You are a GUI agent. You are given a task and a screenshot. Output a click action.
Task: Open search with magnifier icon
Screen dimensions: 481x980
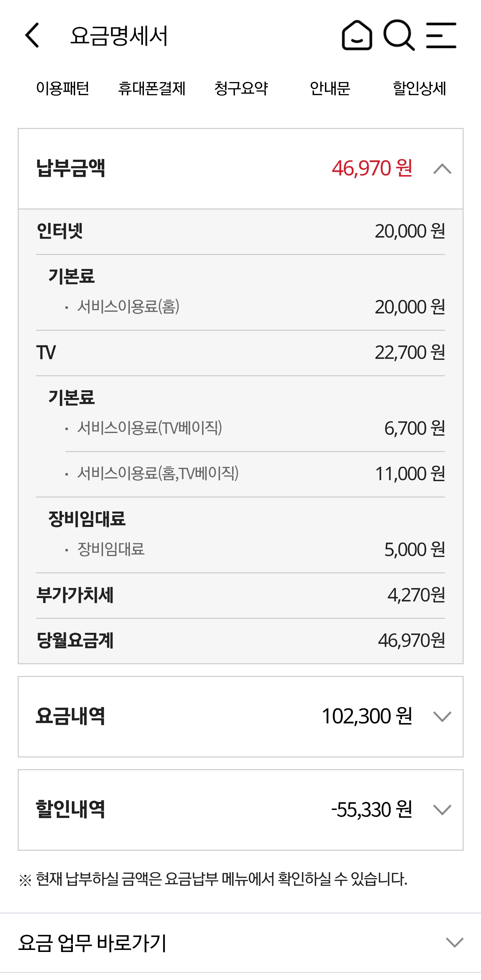[398, 35]
